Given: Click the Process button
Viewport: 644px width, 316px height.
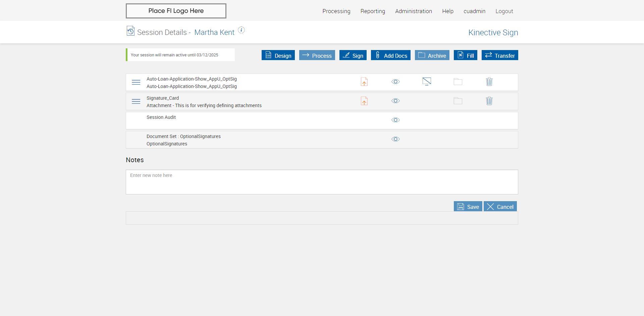Looking at the screenshot, I should (317, 55).
